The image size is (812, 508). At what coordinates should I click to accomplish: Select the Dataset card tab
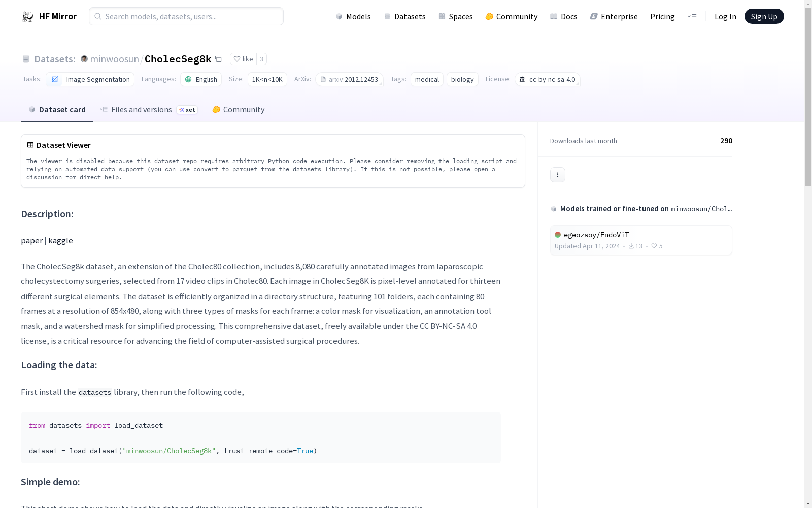click(x=57, y=110)
